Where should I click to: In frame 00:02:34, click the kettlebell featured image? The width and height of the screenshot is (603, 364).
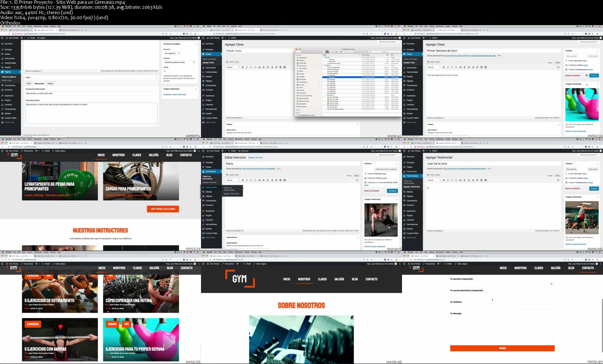pyautogui.click(x=582, y=104)
